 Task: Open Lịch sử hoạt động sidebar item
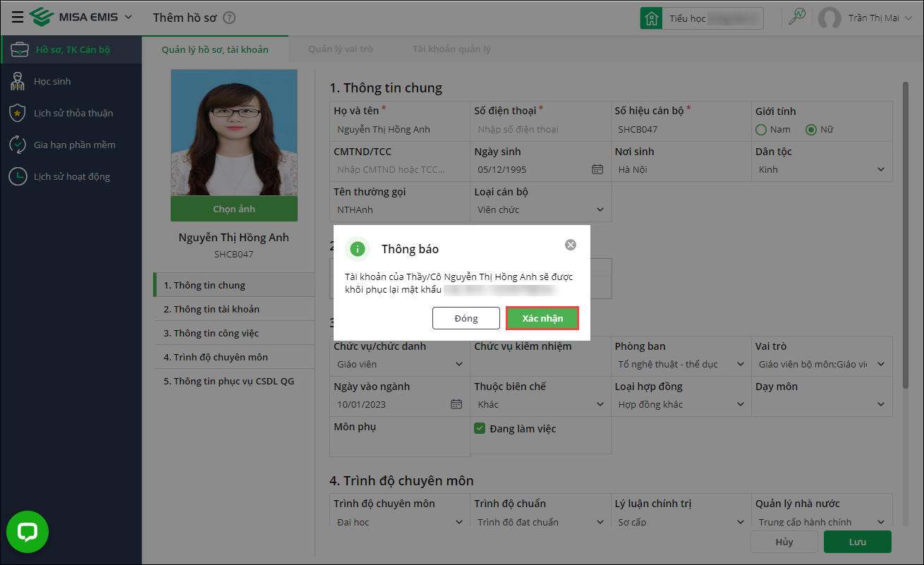tap(71, 176)
